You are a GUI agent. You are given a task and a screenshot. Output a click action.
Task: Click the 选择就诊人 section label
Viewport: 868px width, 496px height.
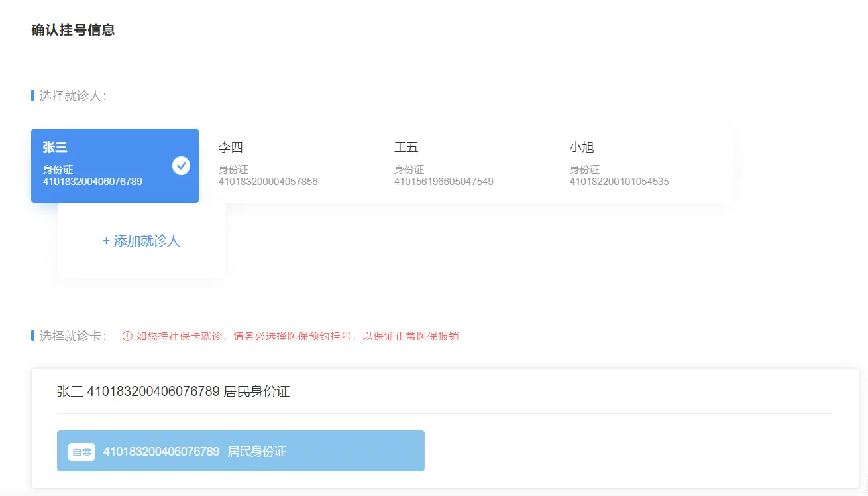(x=72, y=96)
